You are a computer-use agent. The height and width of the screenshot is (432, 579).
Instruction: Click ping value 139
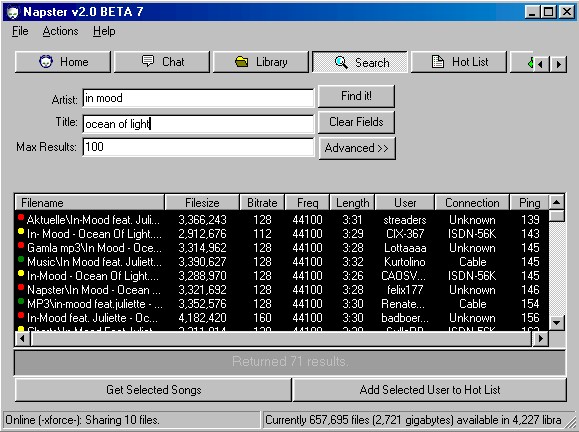pos(530,220)
